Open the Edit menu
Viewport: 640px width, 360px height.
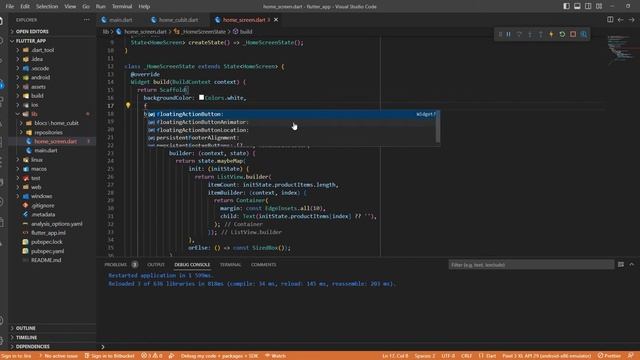point(25,6)
